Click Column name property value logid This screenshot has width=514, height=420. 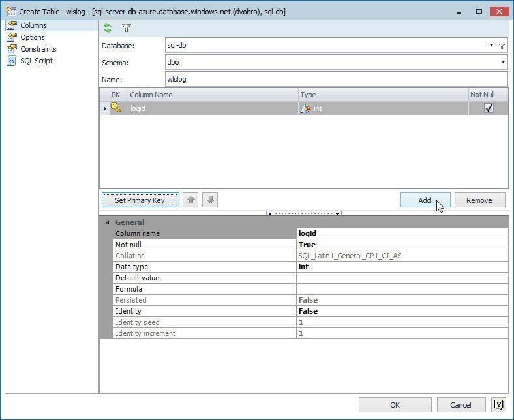tap(402, 233)
